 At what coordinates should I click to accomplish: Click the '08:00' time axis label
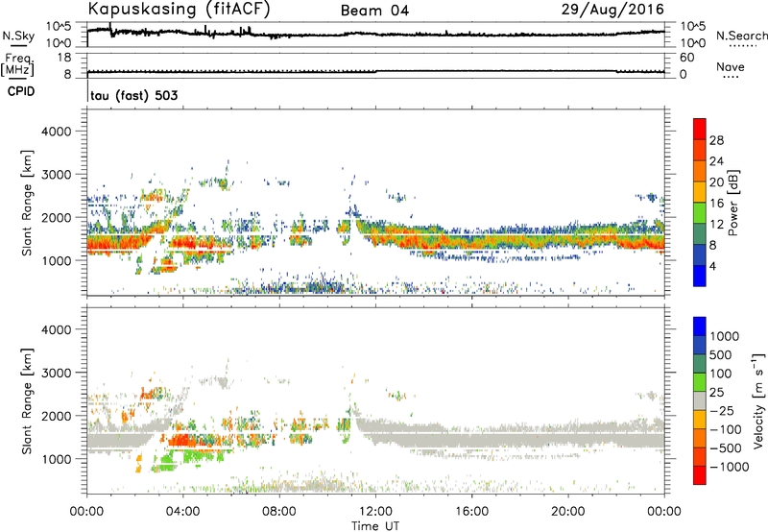tap(279, 512)
